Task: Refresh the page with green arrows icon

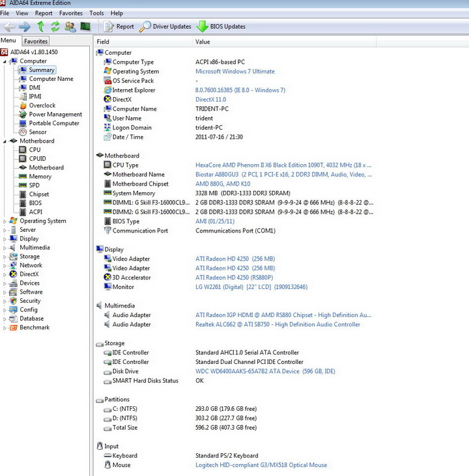Action: coord(55,27)
